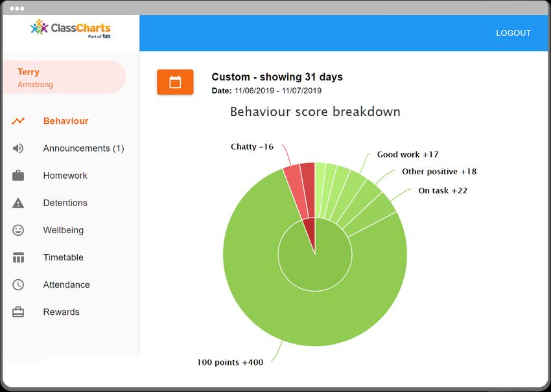Click the Attendance clock icon
The image size is (551, 392).
coord(18,284)
